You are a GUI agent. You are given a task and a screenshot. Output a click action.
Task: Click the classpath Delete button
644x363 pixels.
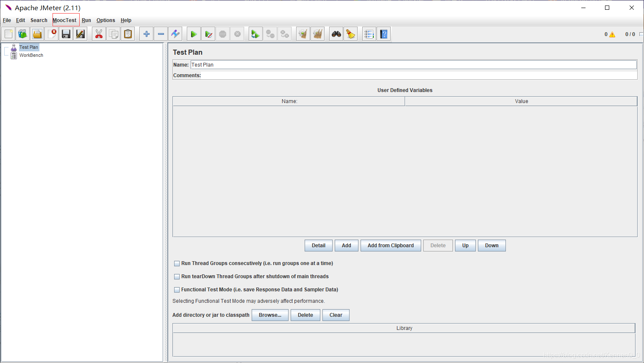coord(305,315)
